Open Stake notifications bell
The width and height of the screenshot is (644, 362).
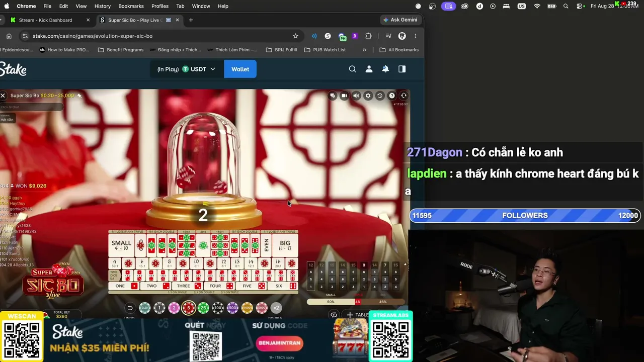point(385,69)
